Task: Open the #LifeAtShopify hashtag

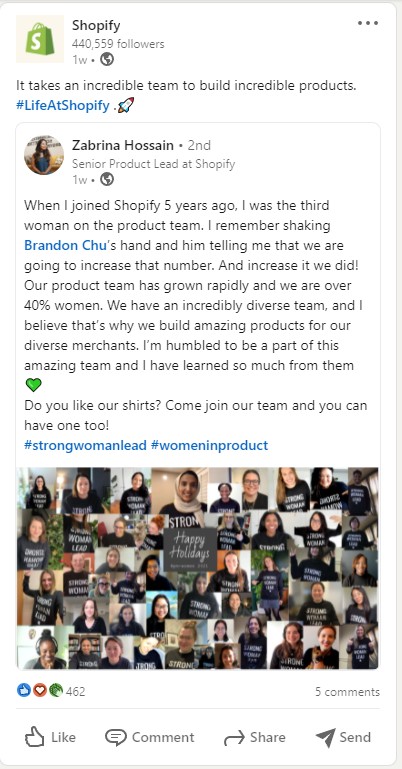Action: click(63, 105)
